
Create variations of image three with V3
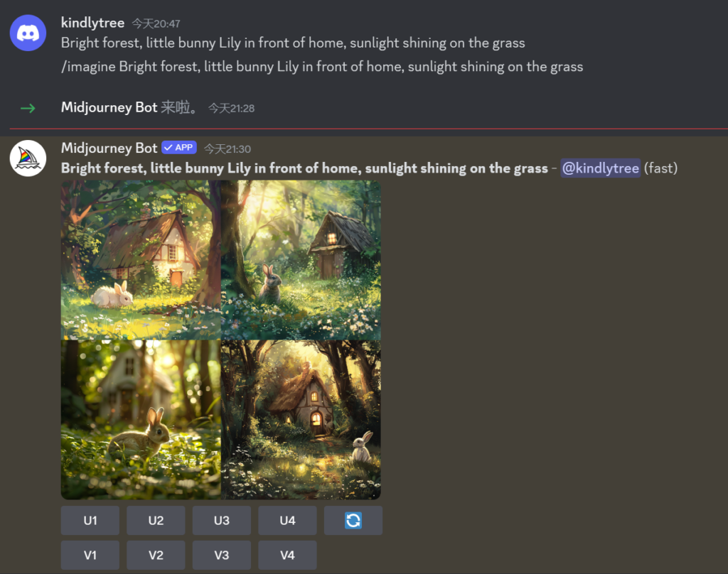[x=222, y=555]
